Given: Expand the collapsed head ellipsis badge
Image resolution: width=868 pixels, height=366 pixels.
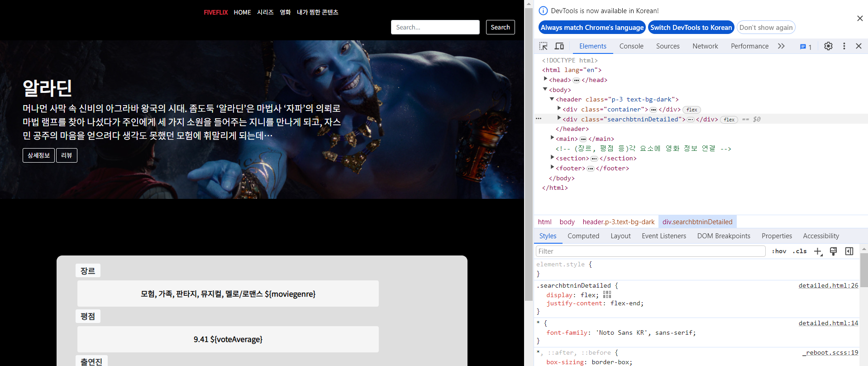Looking at the screenshot, I should pos(576,80).
